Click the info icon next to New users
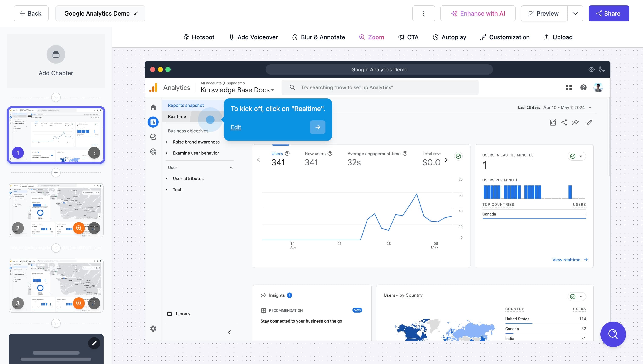 330,154
